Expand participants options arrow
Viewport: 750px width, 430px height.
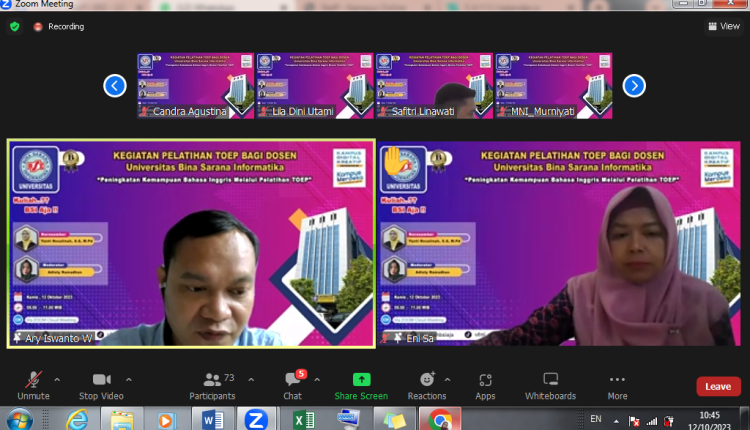point(251,380)
